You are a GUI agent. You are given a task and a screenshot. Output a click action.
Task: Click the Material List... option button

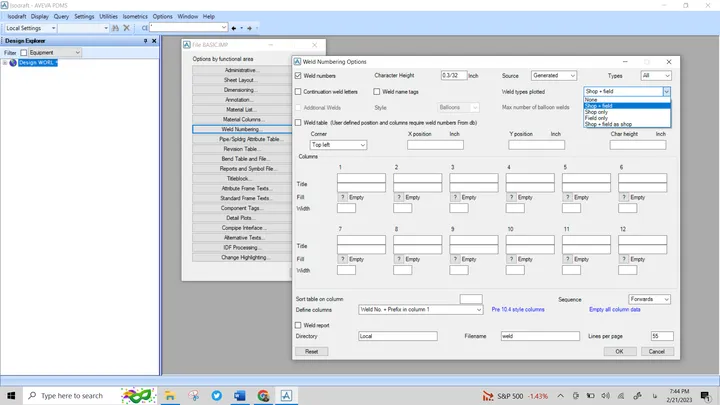click(x=242, y=109)
